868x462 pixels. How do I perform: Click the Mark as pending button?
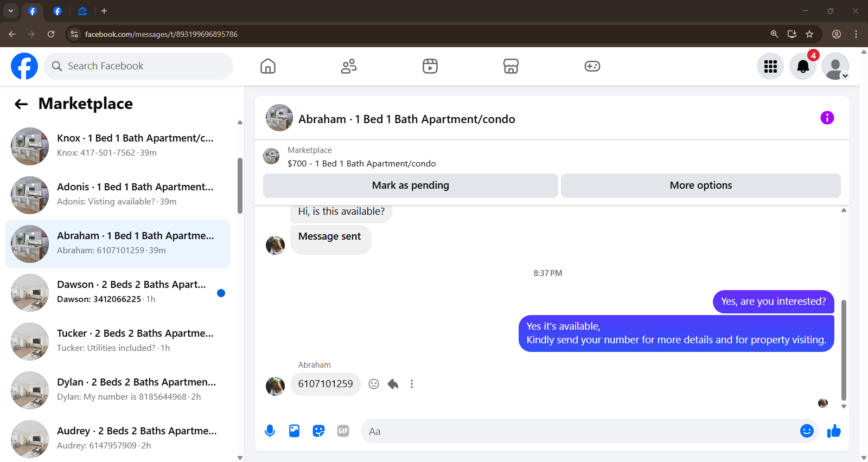[x=411, y=185]
